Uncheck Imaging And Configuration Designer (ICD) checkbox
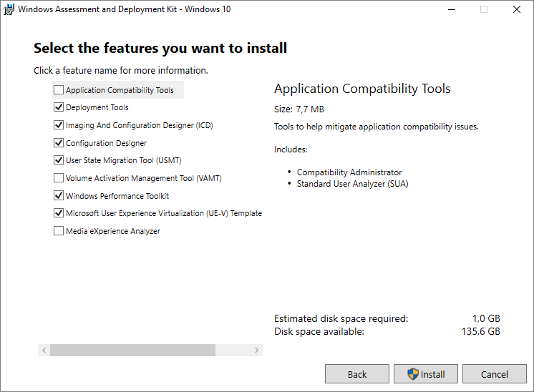This screenshot has height=392, width=534. (59, 125)
